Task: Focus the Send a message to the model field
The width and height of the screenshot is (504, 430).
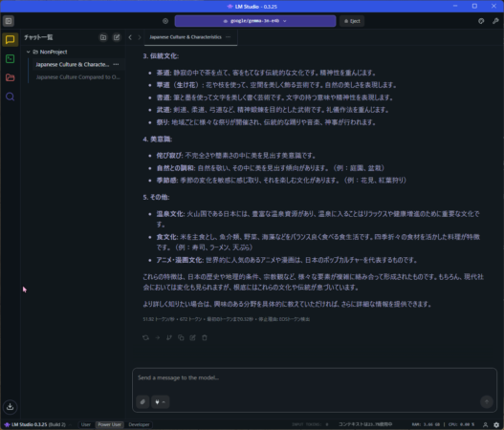Action: pos(315,378)
